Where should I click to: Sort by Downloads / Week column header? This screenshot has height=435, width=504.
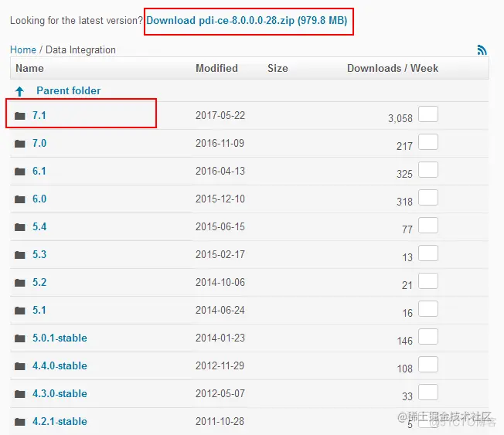pyautogui.click(x=393, y=68)
